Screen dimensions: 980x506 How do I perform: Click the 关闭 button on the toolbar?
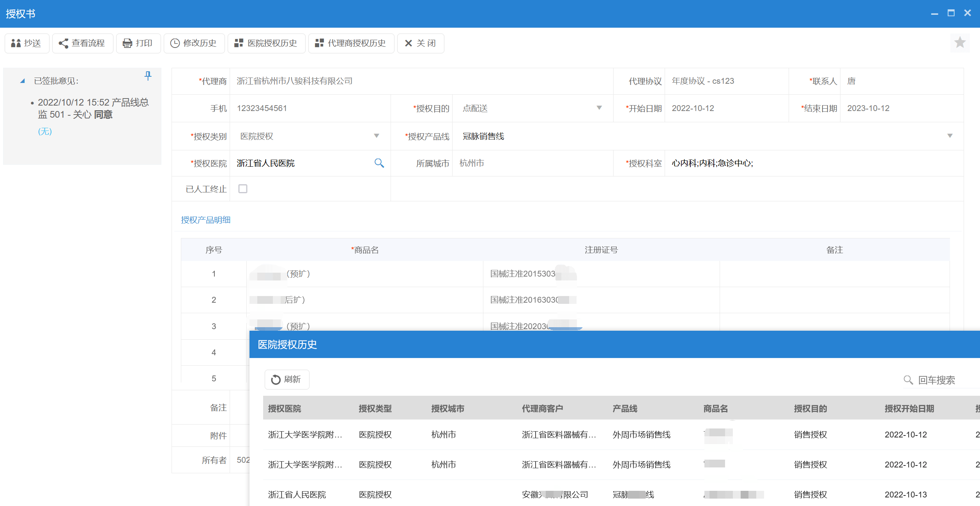(421, 43)
